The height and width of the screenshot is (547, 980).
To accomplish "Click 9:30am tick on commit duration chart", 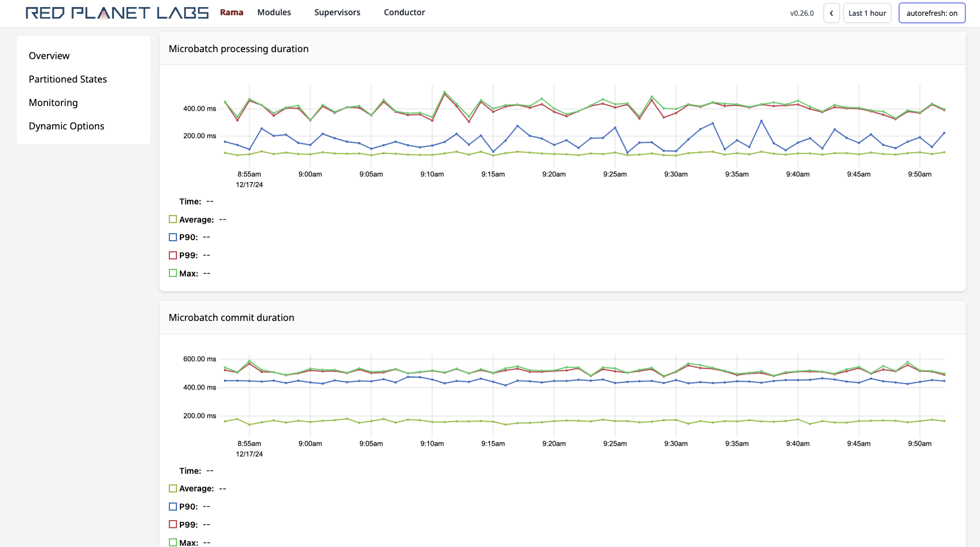I will pyautogui.click(x=676, y=443).
